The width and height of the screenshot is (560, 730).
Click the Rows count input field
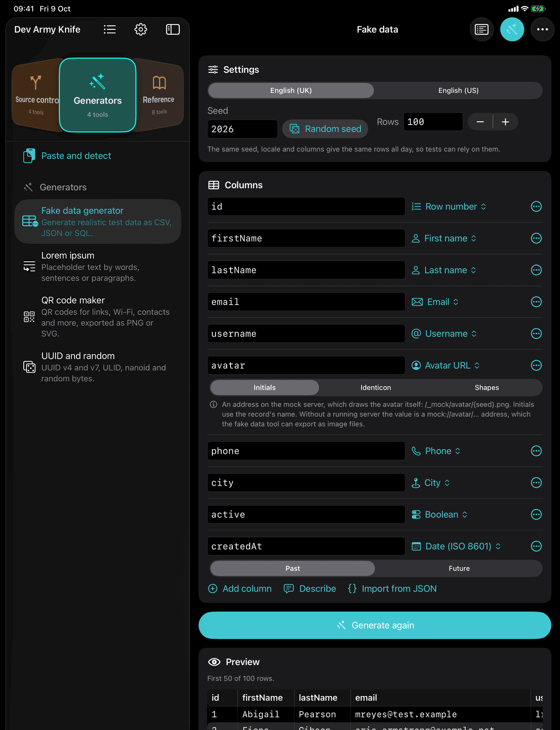(x=433, y=122)
